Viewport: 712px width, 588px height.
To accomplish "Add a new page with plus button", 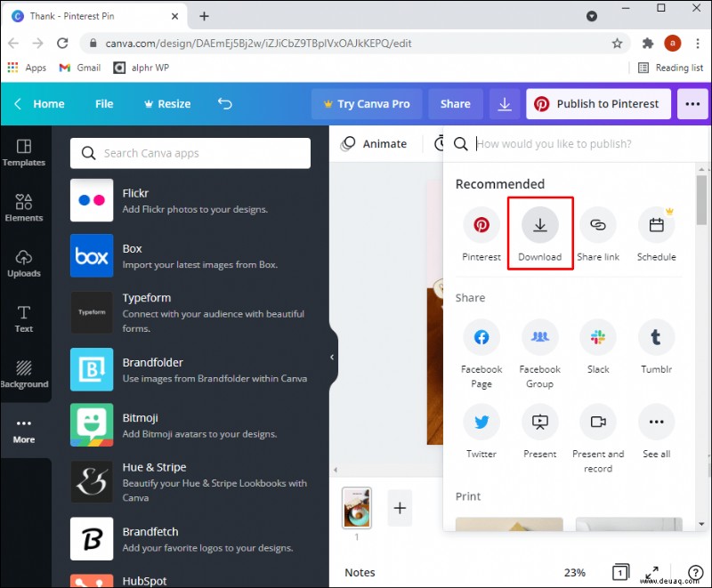I will (400, 508).
